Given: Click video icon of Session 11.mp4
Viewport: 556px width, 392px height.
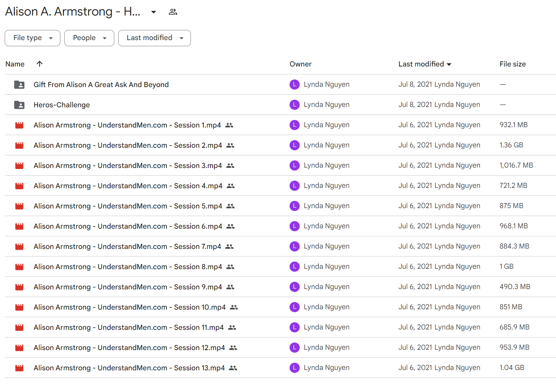Looking at the screenshot, I should [19, 327].
